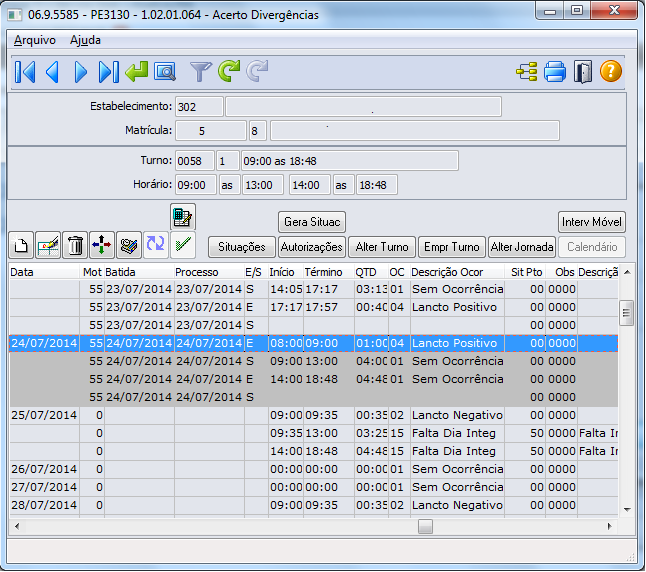Click the vertical scrollbar down arrow
Image resolution: width=646 pixels, height=572 pixels.
[627, 510]
